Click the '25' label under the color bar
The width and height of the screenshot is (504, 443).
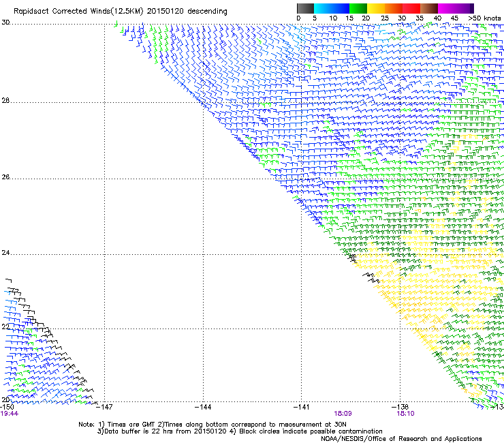tap(385, 18)
